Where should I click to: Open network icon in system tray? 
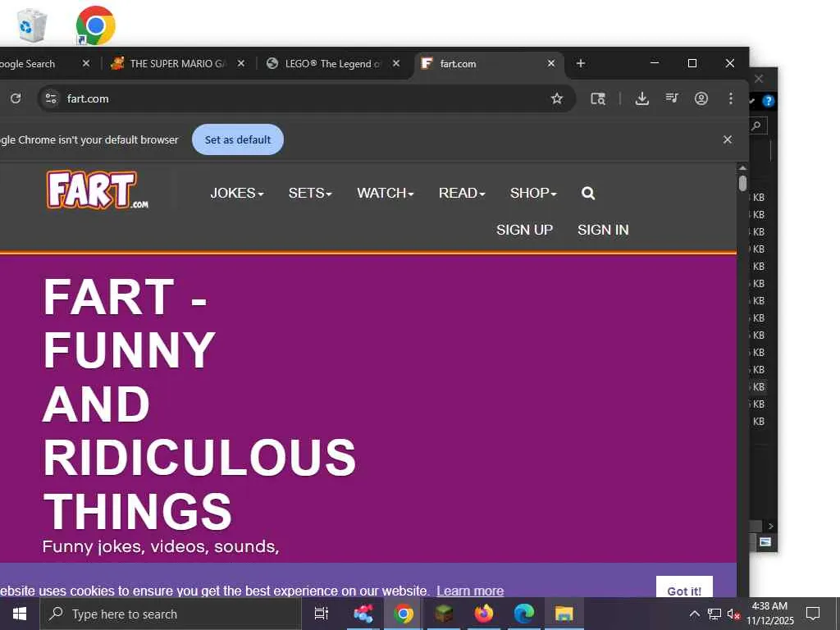click(x=714, y=614)
